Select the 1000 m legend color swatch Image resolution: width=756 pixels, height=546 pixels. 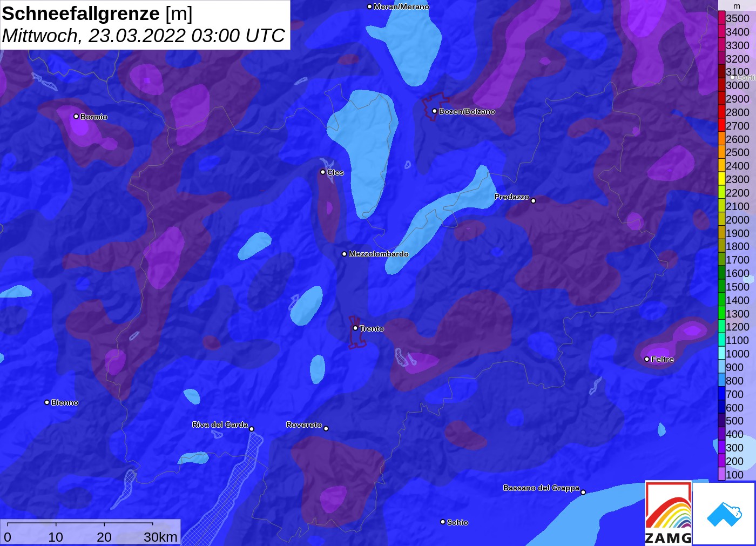(x=721, y=354)
